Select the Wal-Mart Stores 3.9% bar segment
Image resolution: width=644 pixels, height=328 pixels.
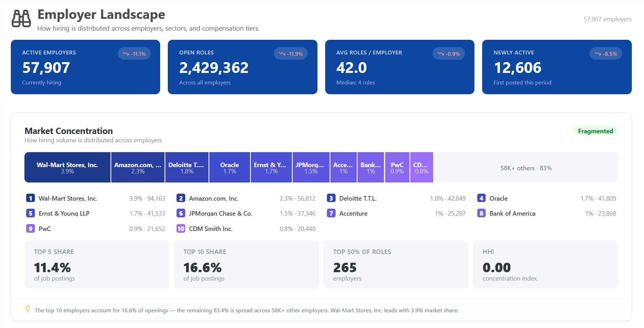tap(67, 167)
